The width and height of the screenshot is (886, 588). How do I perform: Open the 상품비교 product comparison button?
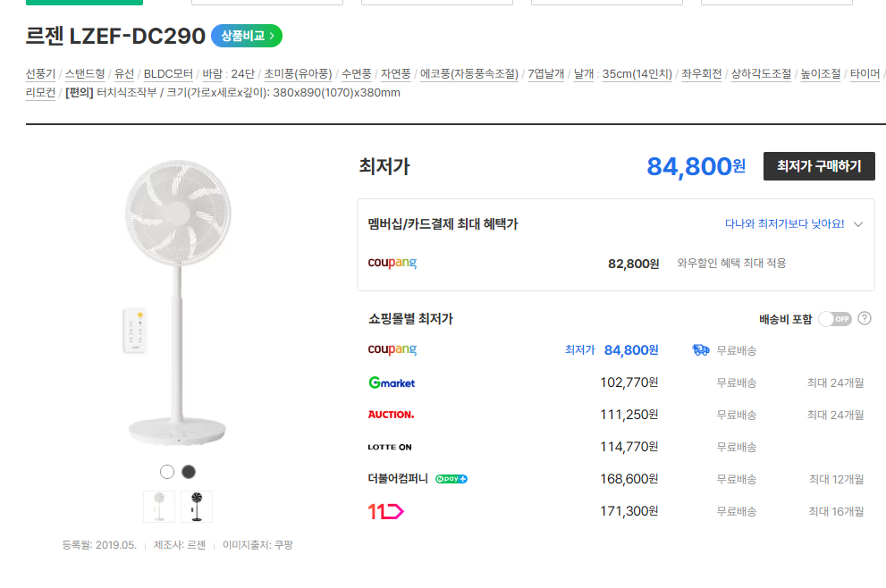point(247,37)
